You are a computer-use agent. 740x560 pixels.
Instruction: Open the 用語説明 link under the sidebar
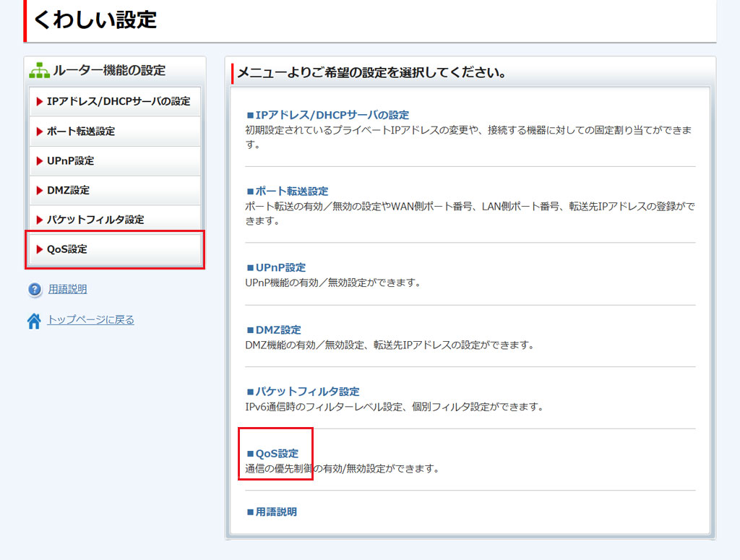click(67, 290)
